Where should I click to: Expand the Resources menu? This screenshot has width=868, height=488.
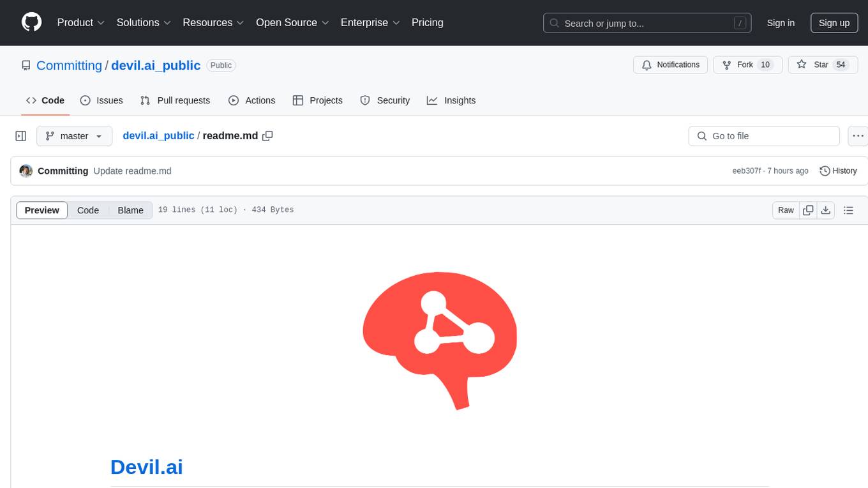click(213, 22)
